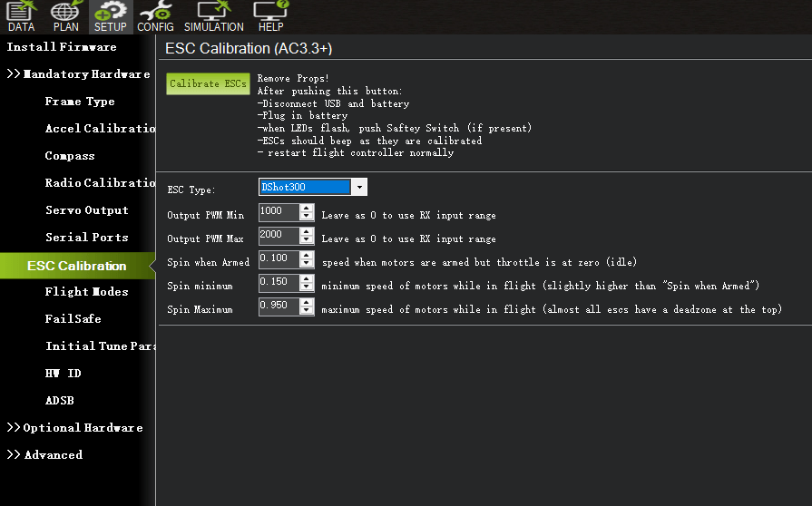Collapse the Mandatory Hardware section

click(x=78, y=74)
